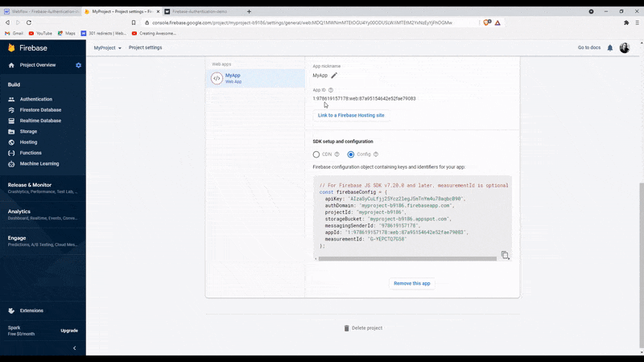Open Brave shields icon in address bar
This screenshot has width=644, height=362.
pyautogui.click(x=487, y=23)
